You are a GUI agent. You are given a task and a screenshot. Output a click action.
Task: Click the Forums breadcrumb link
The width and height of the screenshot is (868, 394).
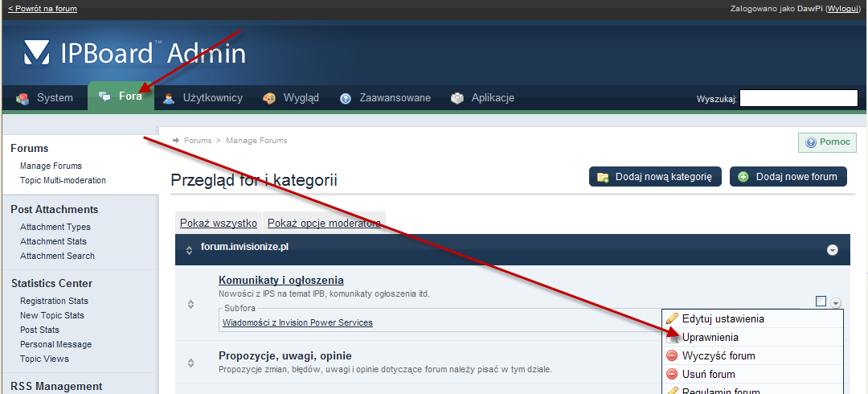click(198, 141)
